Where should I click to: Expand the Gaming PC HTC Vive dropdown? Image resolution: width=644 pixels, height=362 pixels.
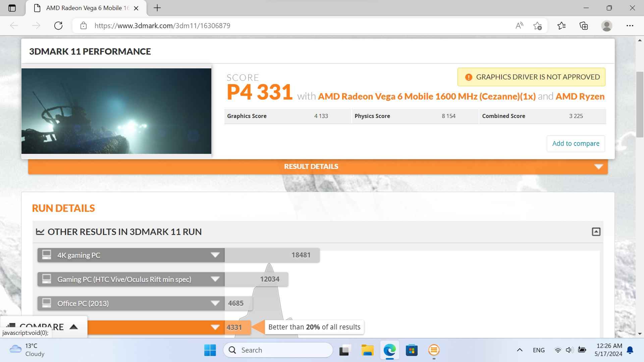[215, 279]
